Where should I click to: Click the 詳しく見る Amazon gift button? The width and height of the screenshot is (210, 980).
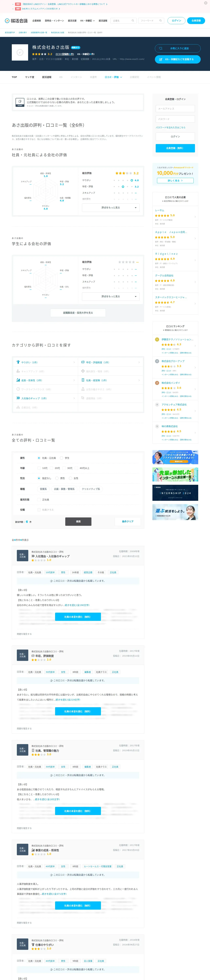pos(175,181)
